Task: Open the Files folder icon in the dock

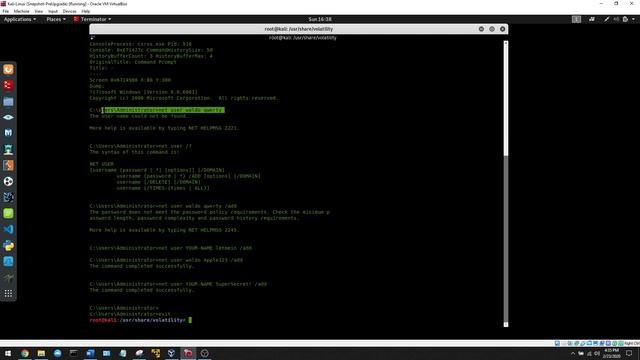Action: pos(8,101)
